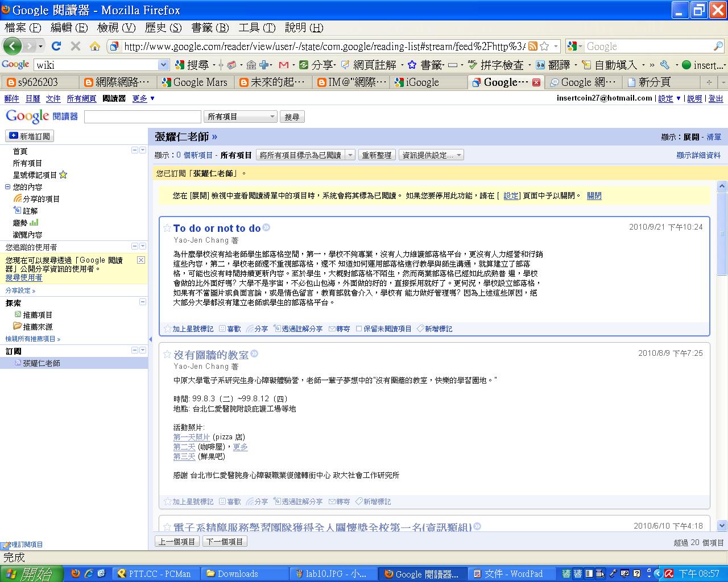Click 轉寄 under '沒有圍牆的教室' entry
This screenshot has height=582, width=728.
(x=339, y=501)
